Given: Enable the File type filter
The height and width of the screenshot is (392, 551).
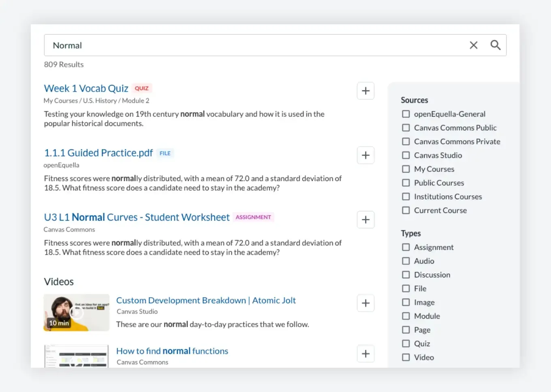Looking at the screenshot, I should click(406, 288).
